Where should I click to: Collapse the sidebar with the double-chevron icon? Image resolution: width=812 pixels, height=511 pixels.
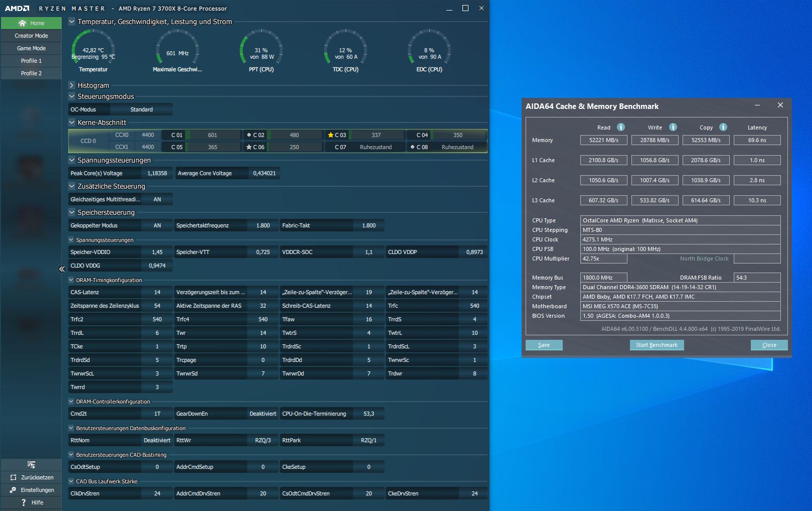pyautogui.click(x=62, y=269)
